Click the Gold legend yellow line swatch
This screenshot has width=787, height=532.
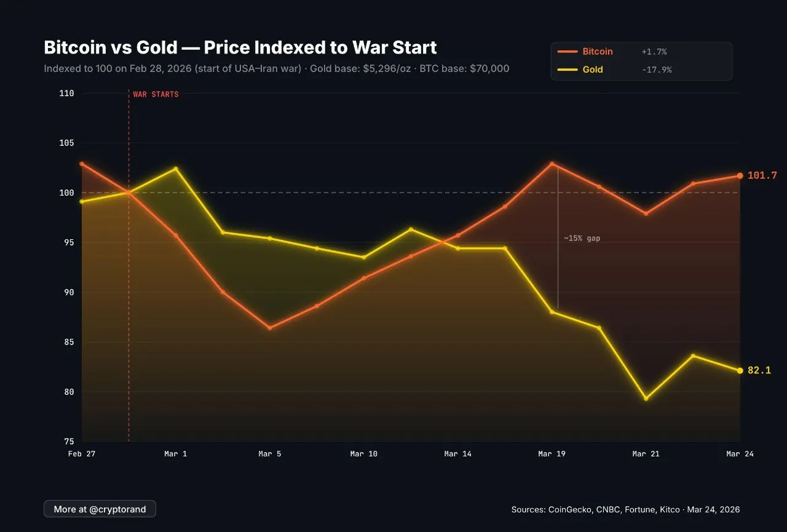(x=566, y=69)
